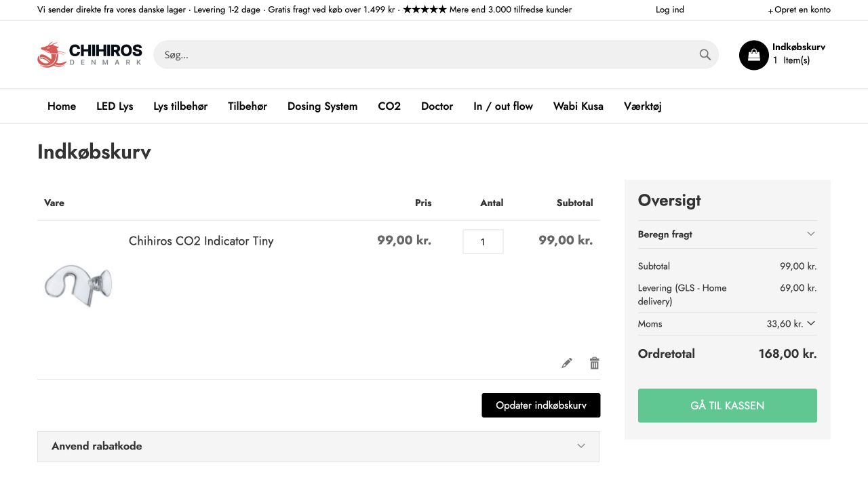This screenshot has height=488, width=868.
Task: Click the pencil edit icon for the item
Action: click(567, 363)
